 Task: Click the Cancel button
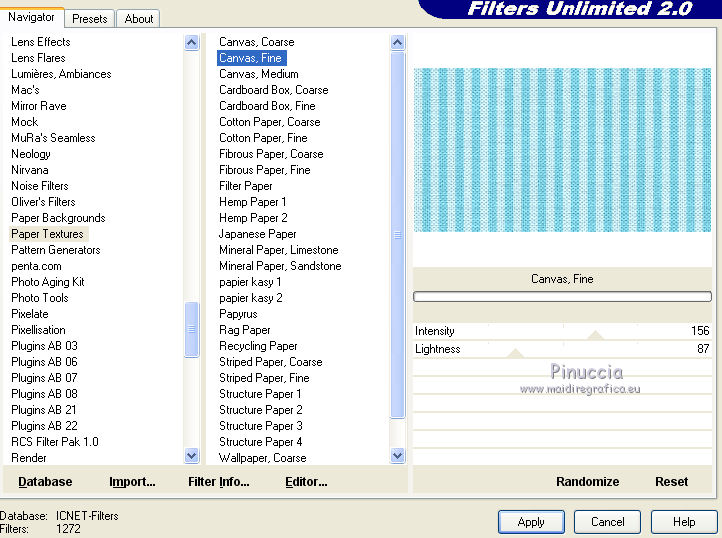(x=607, y=522)
